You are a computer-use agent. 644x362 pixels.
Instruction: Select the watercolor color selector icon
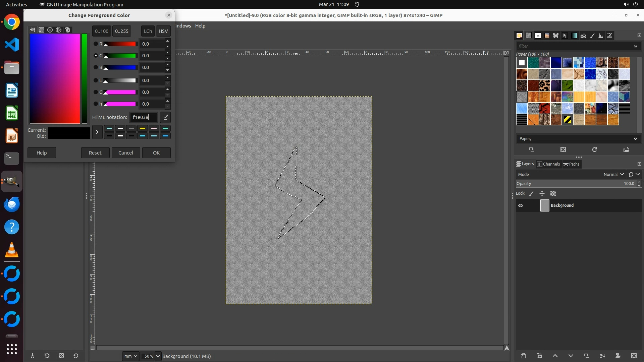(50, 30)
